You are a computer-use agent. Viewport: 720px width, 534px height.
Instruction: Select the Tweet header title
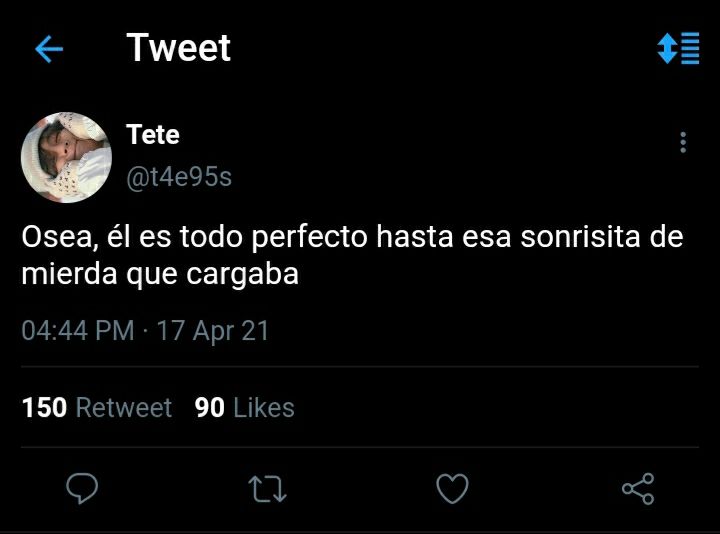point(179,47)
